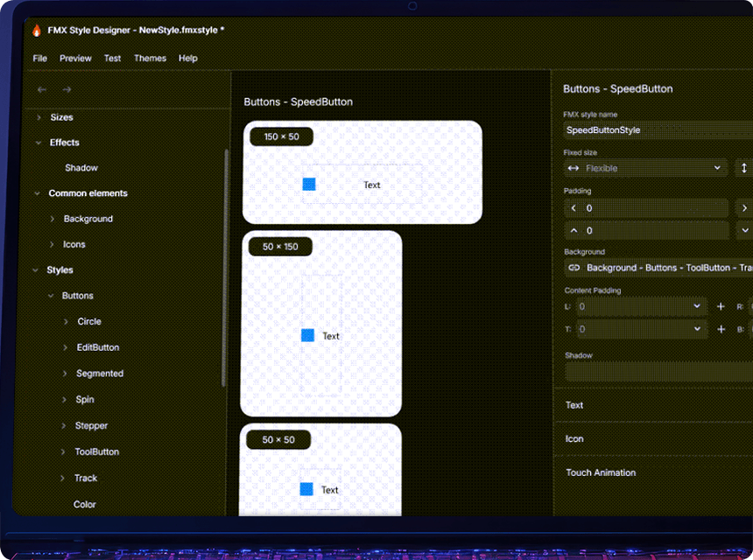Click the link icon in Background field
Image resolution: width=753 pixels, height=560 pixels.
(x=574, y=268)
